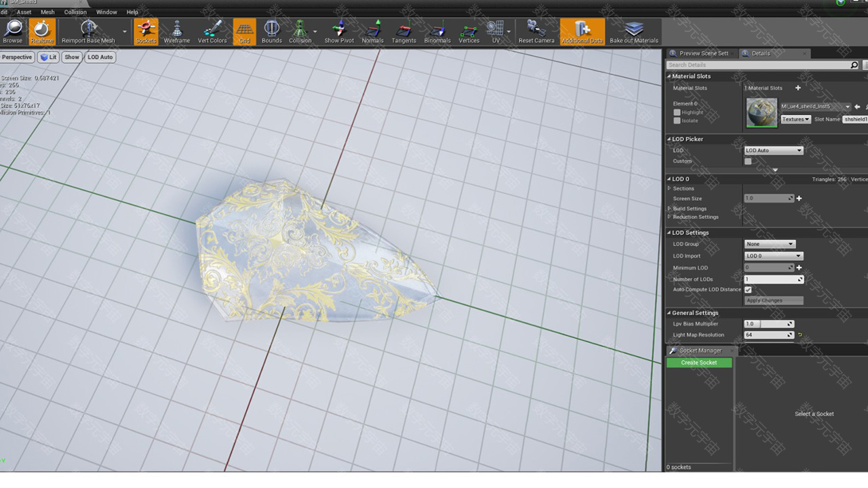
Task: Click the search magnifier icon in Details
Action: (x=854, y=65)
